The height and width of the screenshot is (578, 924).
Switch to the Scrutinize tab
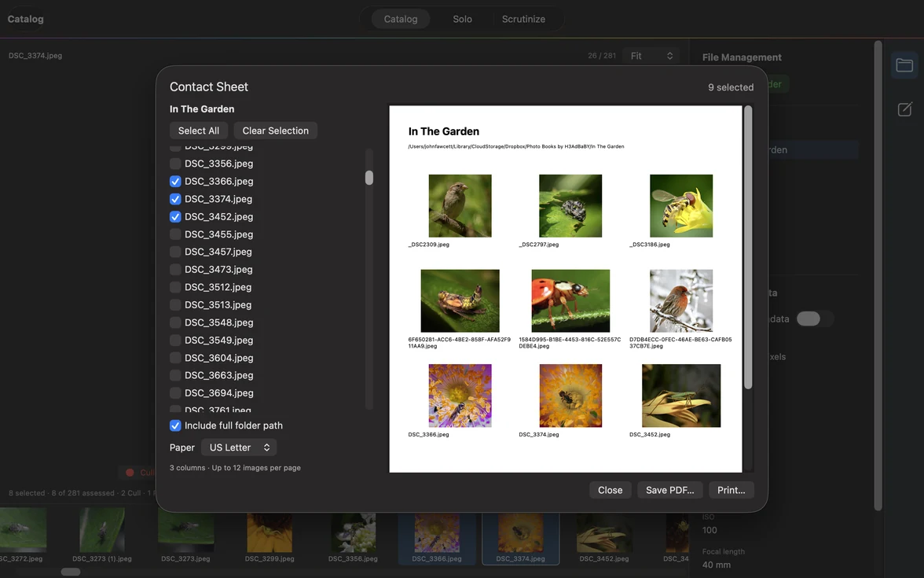tap(523, 19)
